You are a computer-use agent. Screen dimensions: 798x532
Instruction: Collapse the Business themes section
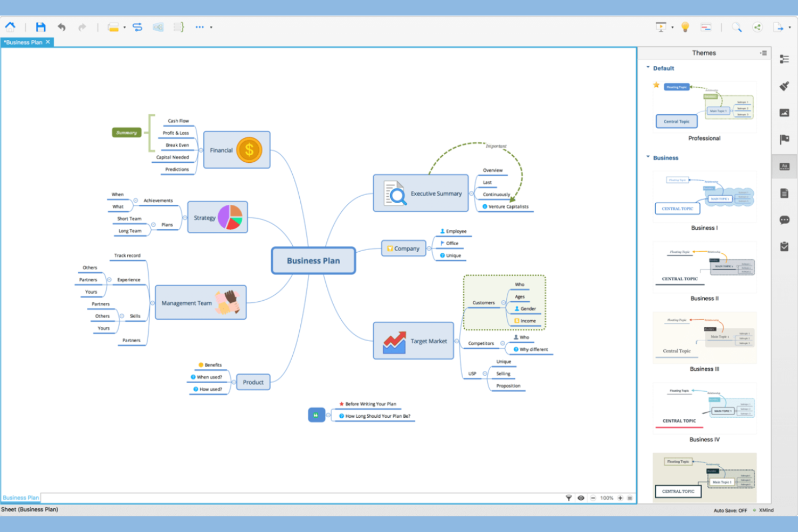[648, 157]
